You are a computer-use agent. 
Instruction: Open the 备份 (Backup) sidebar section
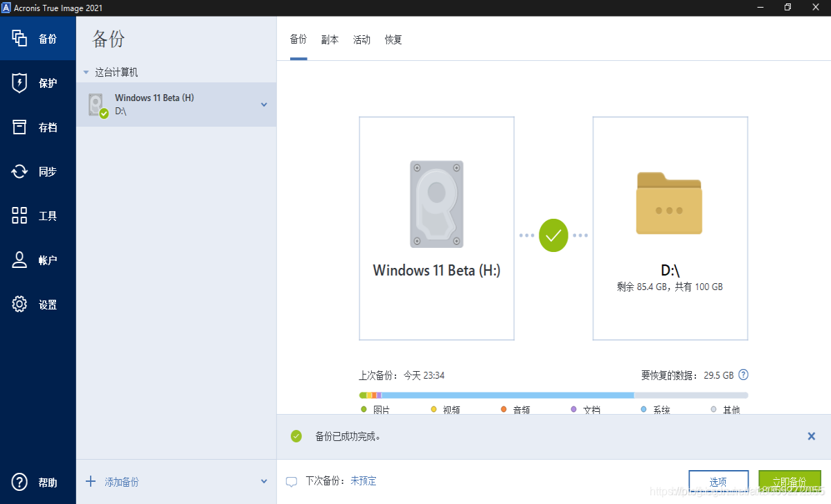37,39
